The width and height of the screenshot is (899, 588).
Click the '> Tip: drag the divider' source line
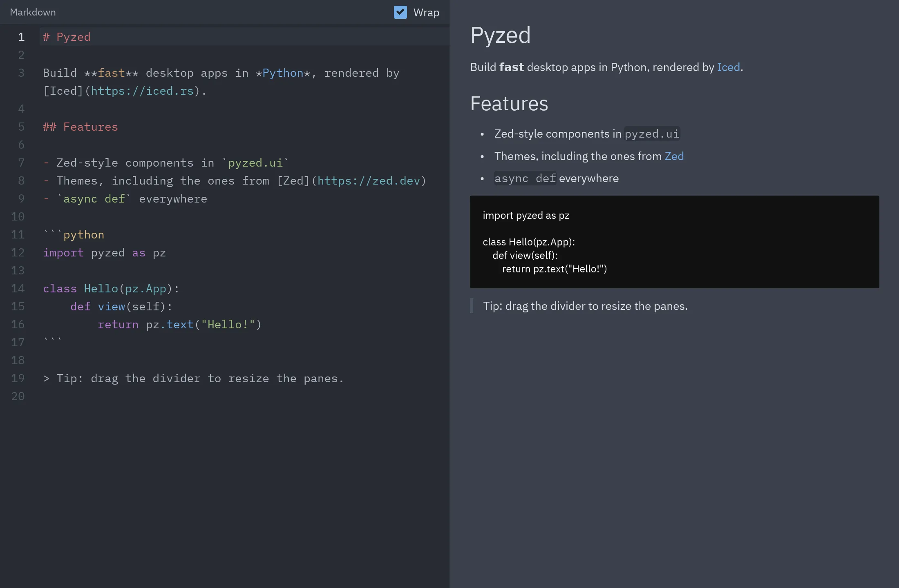[193, 378]
